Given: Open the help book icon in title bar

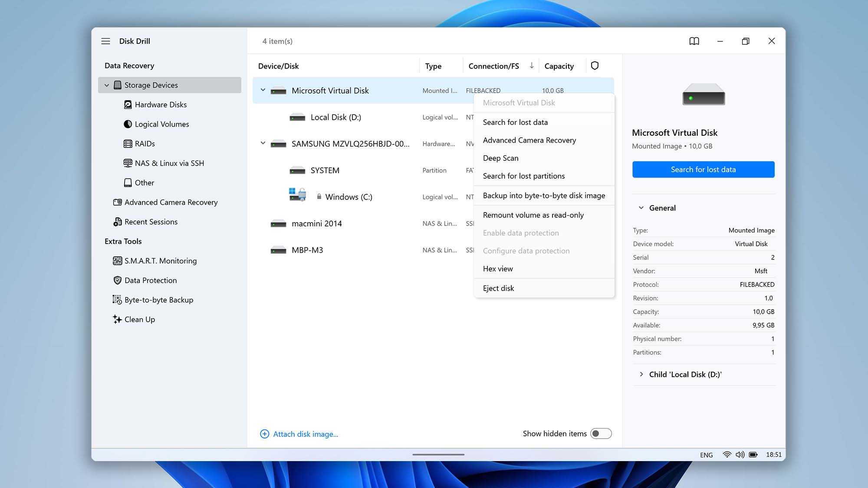Looking at the screenshot, I should click(694, 41).
